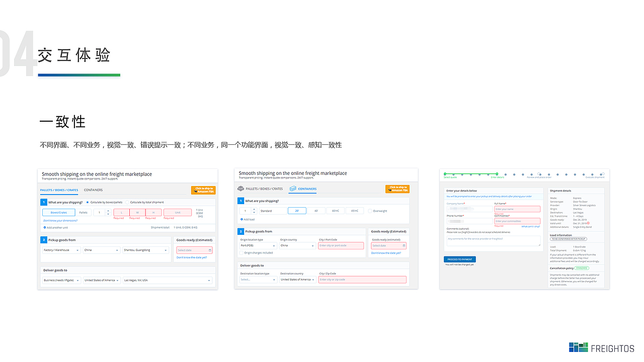Select the containers stack icon next to CONTAINERS
The width and height of the screenshot is (644, 362).
(x=293, y=189)
